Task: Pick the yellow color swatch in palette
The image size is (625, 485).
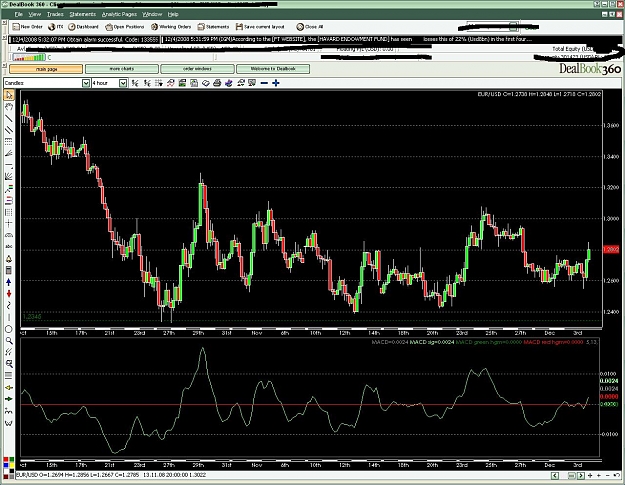Action: point(11,465)
